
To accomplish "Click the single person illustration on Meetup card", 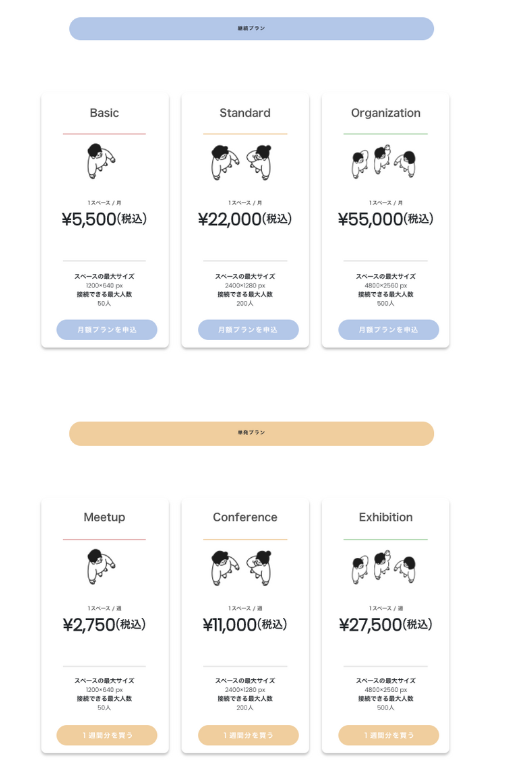I will (x=101, y=566).
